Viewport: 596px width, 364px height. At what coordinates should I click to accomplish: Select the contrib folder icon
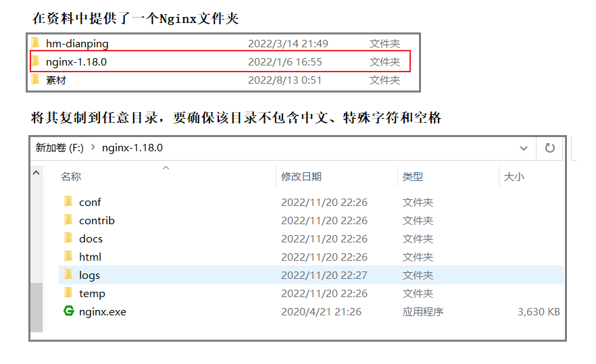pyautogui.click(x=68, y=220)
